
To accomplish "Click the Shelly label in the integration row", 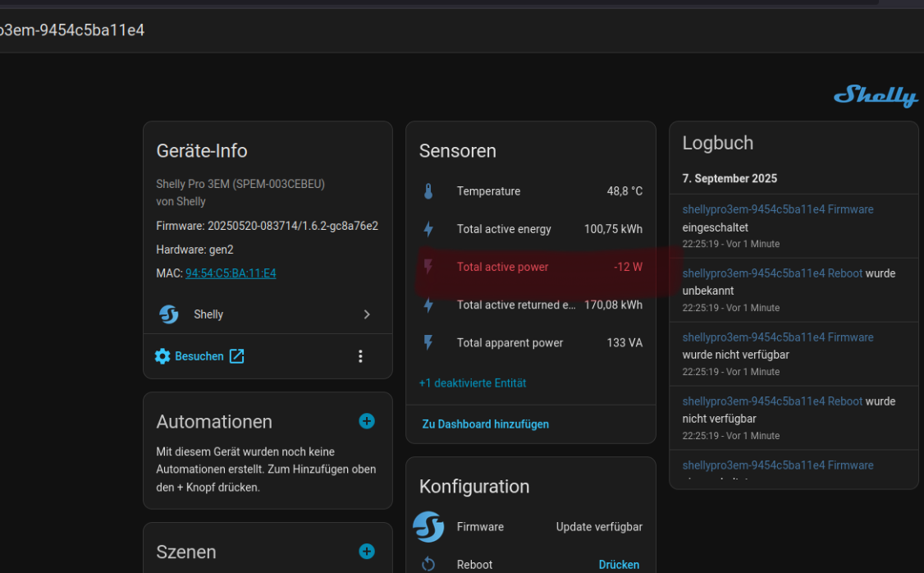I will click(208, 314).
